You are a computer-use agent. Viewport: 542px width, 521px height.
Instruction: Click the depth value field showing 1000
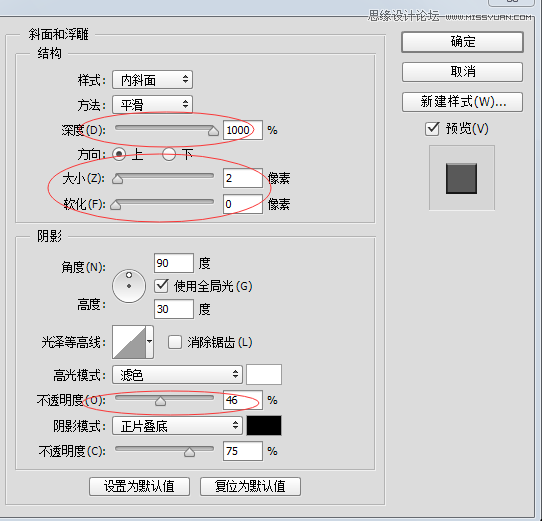coord(243,130)
